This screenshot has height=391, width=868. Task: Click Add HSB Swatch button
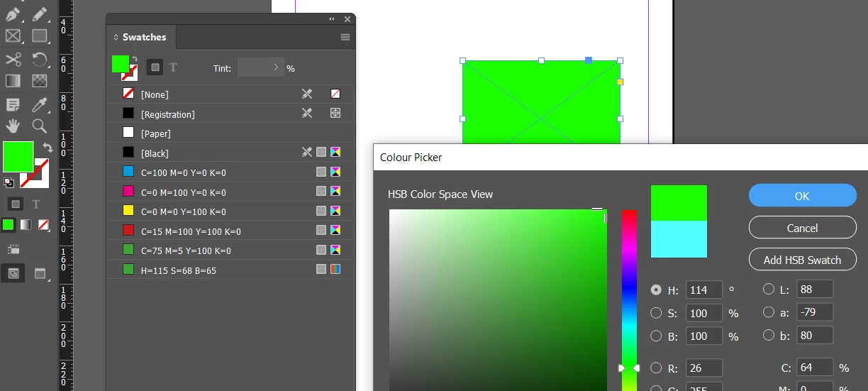click(802, 260)
